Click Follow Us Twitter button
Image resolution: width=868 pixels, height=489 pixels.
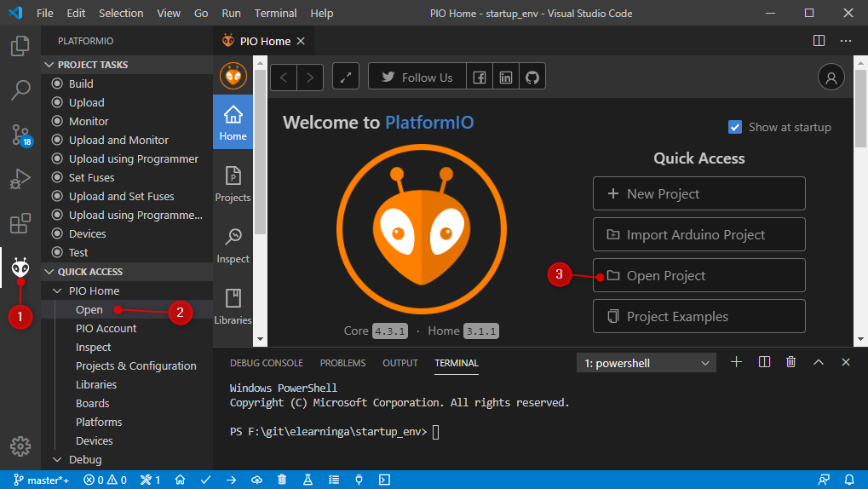(x=417, y=77)
